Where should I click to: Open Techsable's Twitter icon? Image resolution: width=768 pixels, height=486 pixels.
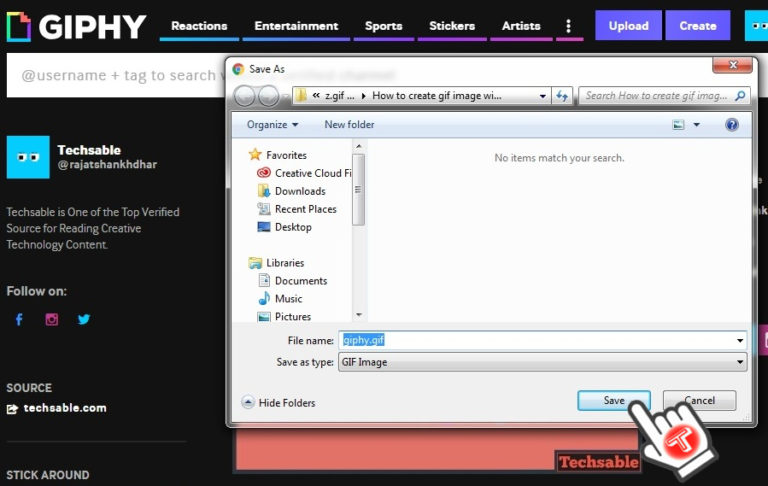(x=84, y=319)
